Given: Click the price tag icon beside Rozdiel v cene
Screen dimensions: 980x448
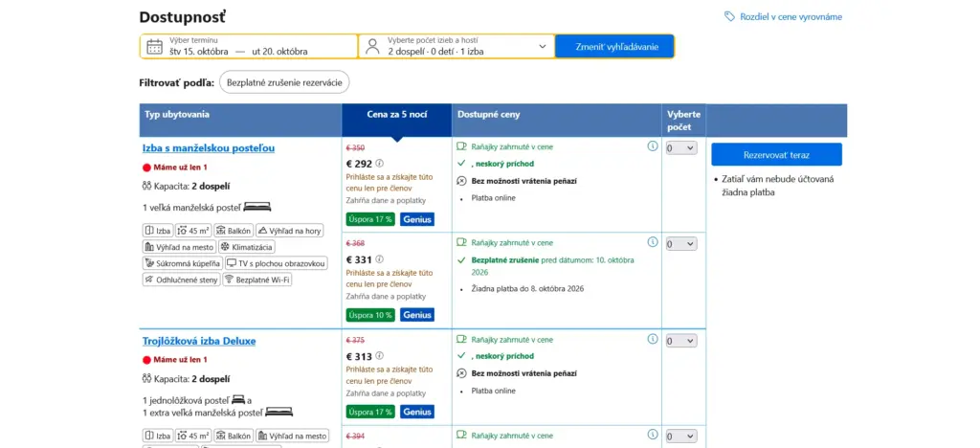Looking at the screenshot, I should tap(729, 17).
